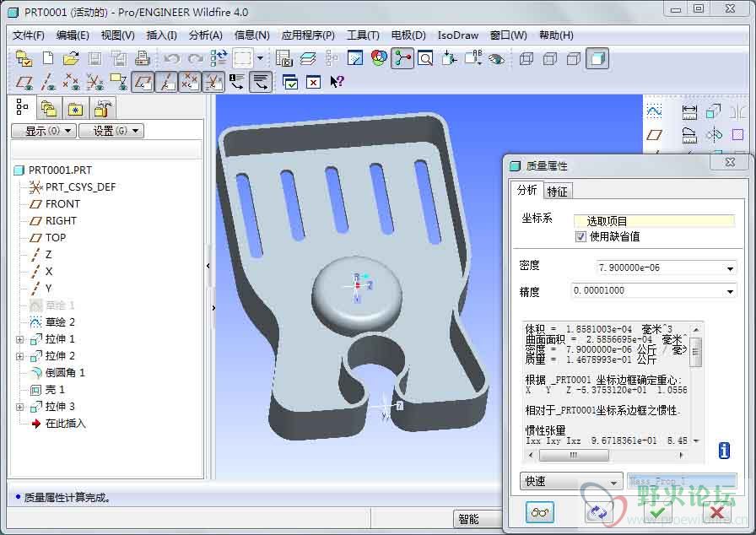
Task: Open the 显示 dropdown in model tree
Action: pyautogui.click(x=43, y=131)
